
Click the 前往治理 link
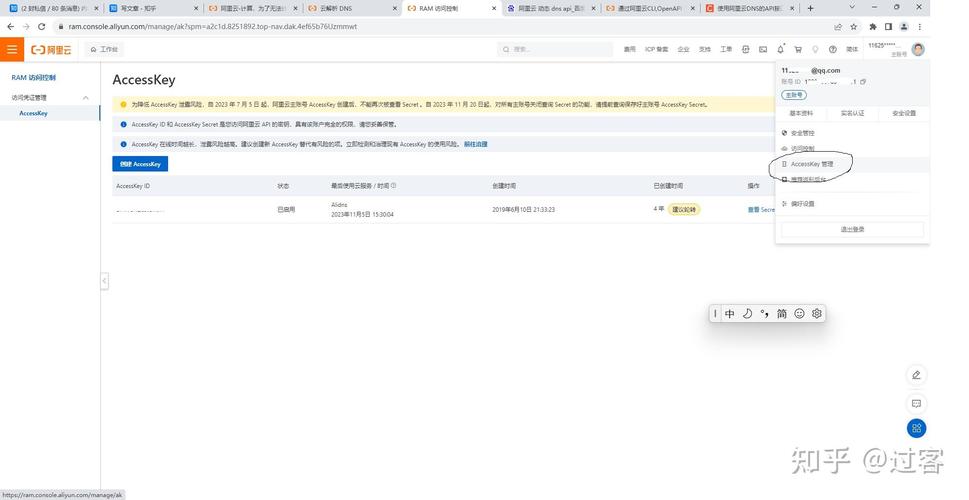point(476,144)
